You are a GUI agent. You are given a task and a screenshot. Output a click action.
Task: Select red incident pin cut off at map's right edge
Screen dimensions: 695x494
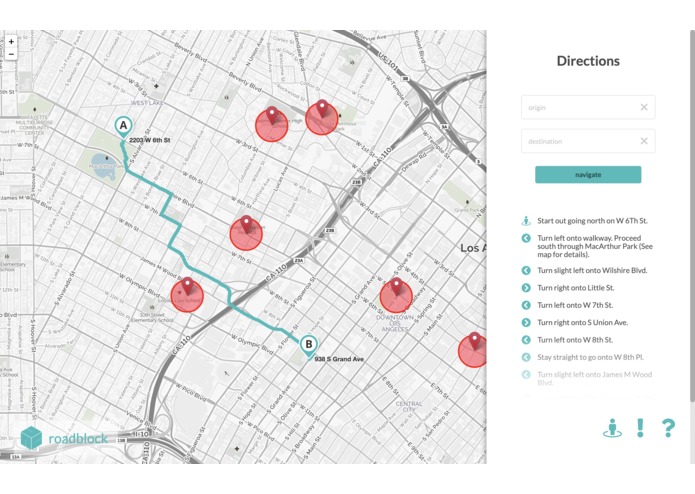(473, 350)
